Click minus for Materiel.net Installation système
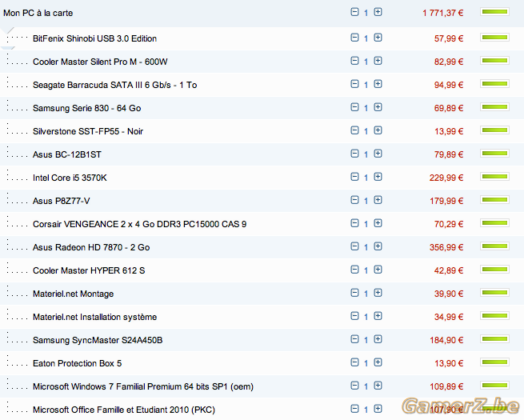Screen dimensions: 524x420 tap(354, 316)
